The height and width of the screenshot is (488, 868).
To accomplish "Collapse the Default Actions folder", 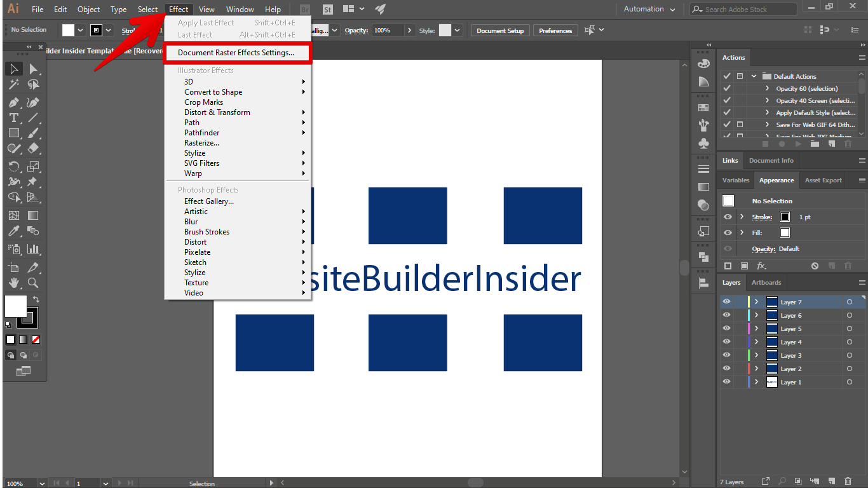I will (x=754, y=76).
